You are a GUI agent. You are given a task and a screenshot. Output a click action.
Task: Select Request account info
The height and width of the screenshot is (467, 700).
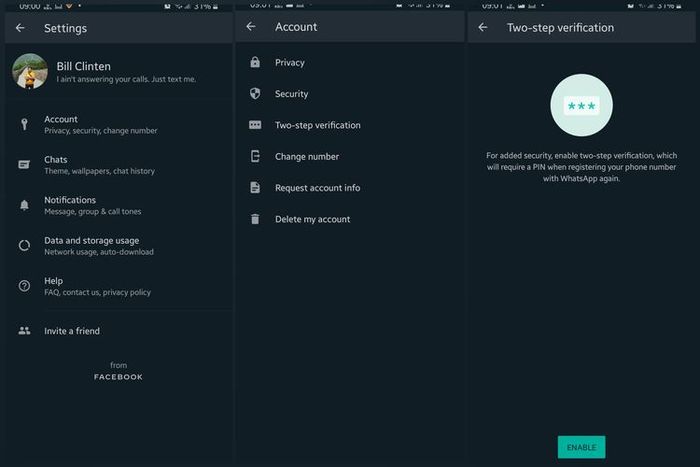350,188
